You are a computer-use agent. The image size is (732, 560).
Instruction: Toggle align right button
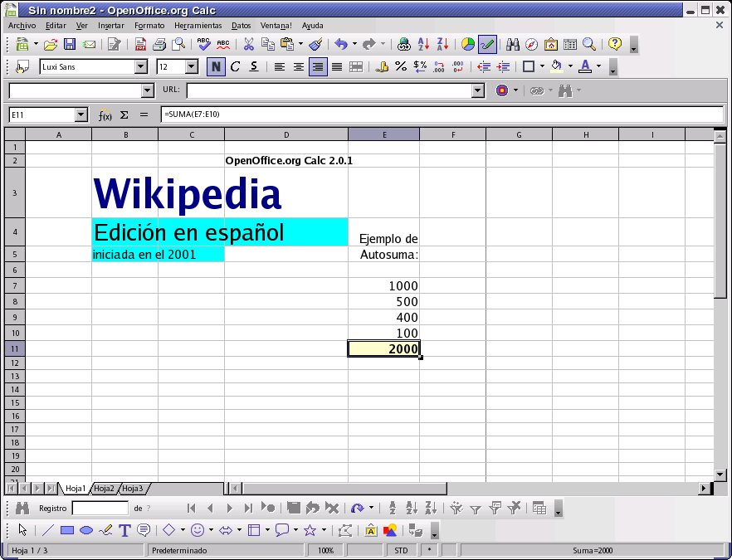[317, 66]
